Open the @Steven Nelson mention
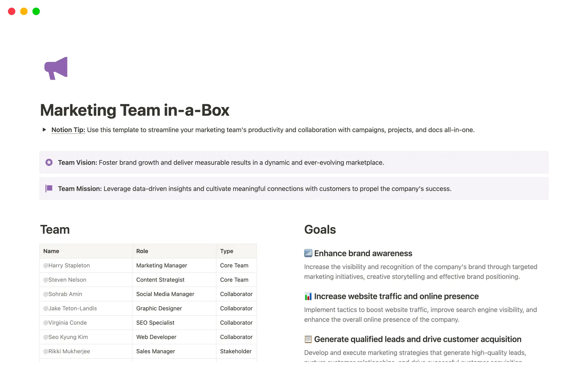This screenshot has height=368, width=588. point(65,280)
